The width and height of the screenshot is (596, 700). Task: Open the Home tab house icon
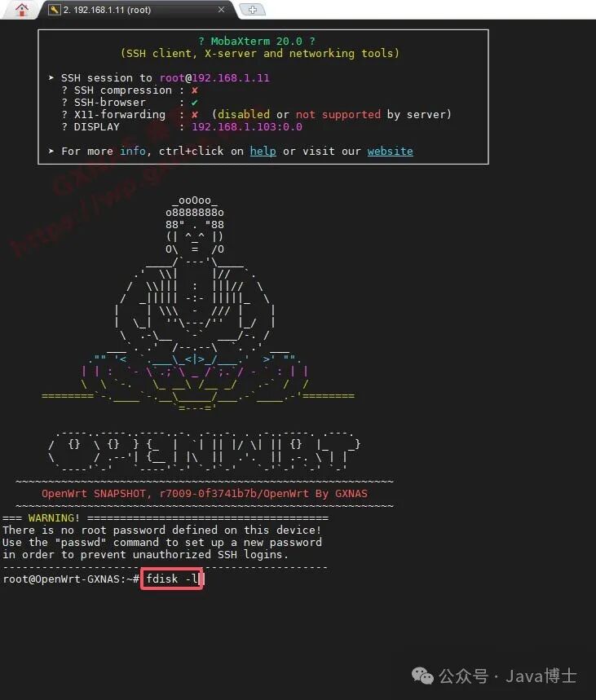(x=21, y=10)
